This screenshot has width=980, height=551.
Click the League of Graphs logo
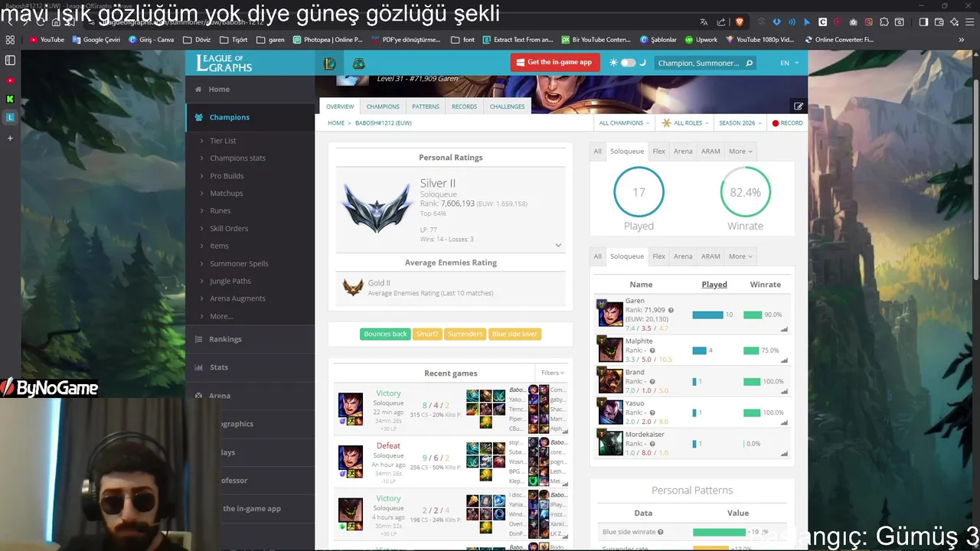(224, 63)
